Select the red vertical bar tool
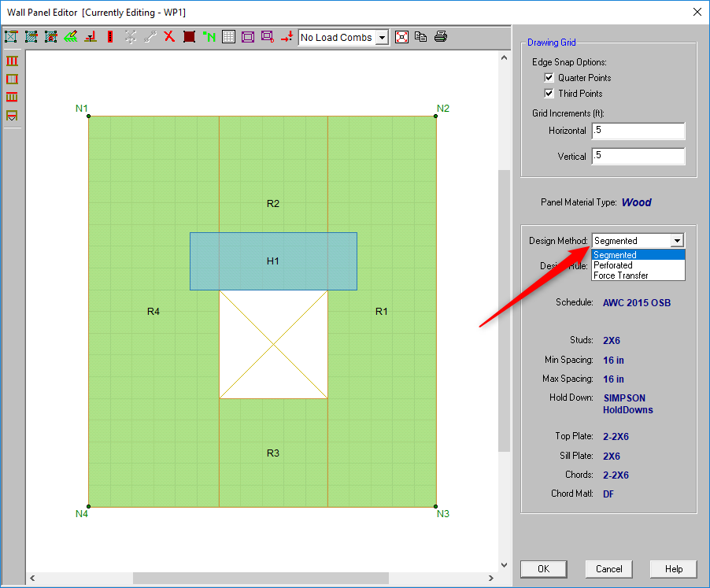The width and height of the screenshot is (710, 588). 110,37
